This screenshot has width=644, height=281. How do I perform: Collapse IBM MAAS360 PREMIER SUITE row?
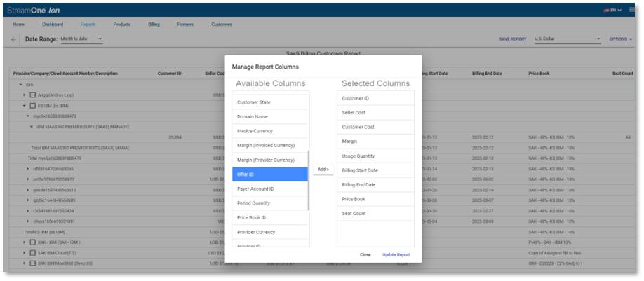point(31,127)
